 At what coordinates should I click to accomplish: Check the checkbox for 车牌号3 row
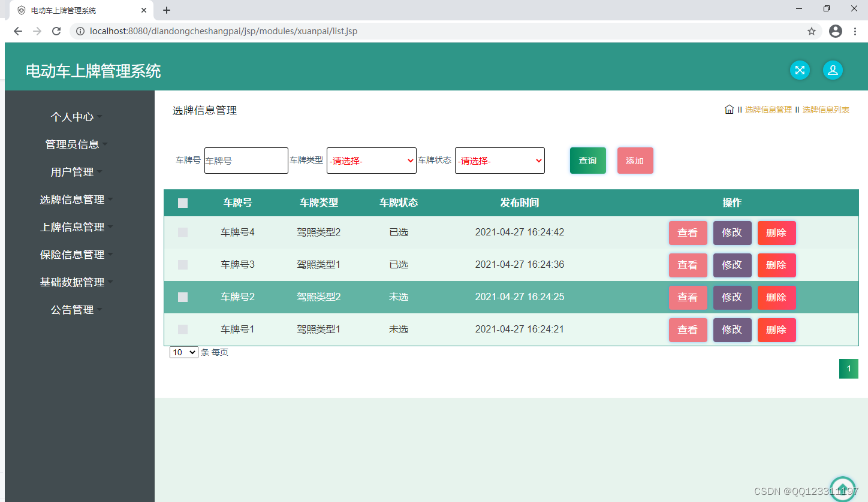(x=183, y=265)
